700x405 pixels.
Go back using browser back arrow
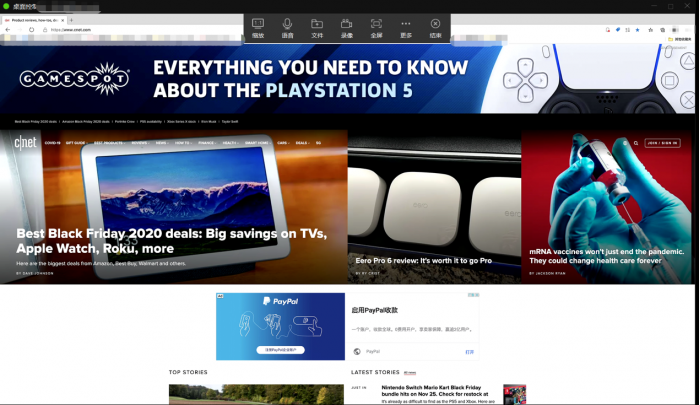[8, 29]
